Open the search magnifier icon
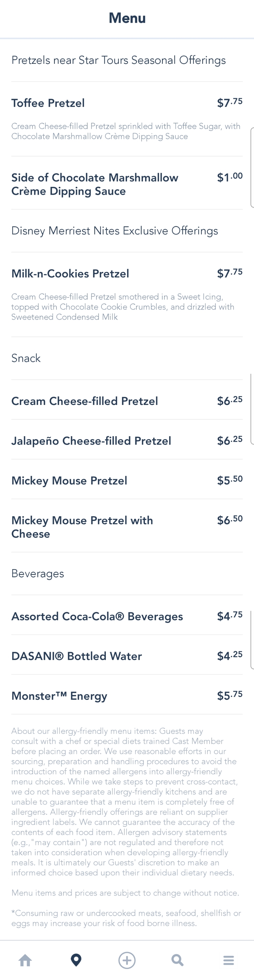The height and width of the screenshot is (980, 254). (x=177, y=960)
